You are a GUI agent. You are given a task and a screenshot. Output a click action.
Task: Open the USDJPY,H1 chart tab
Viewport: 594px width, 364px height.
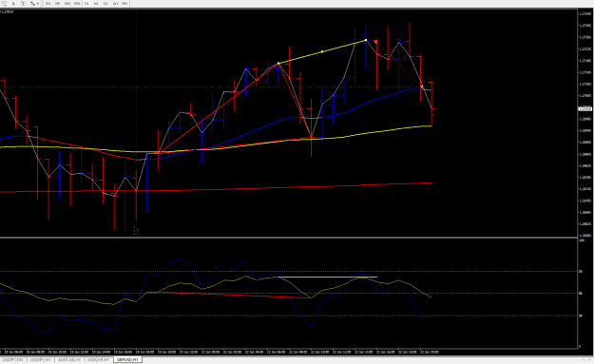pyautogui.click(x=41, y=359)
